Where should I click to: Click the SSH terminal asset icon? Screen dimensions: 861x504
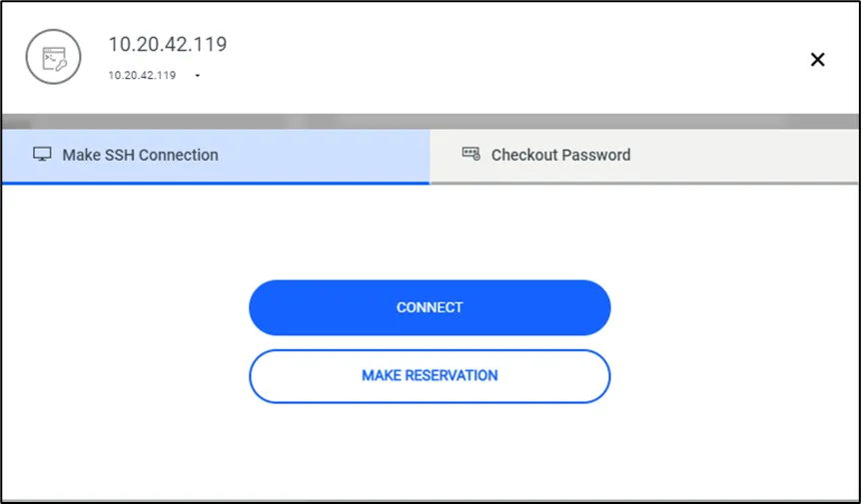click(53, 57)
